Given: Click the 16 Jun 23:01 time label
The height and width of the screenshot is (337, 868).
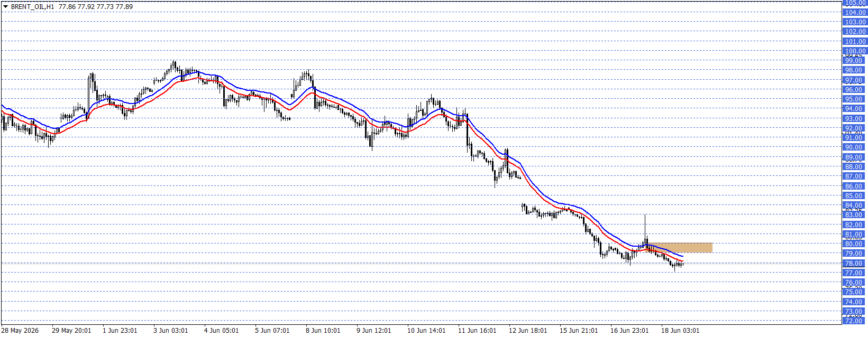Looking at the screenshot, I should coord(629,331).
